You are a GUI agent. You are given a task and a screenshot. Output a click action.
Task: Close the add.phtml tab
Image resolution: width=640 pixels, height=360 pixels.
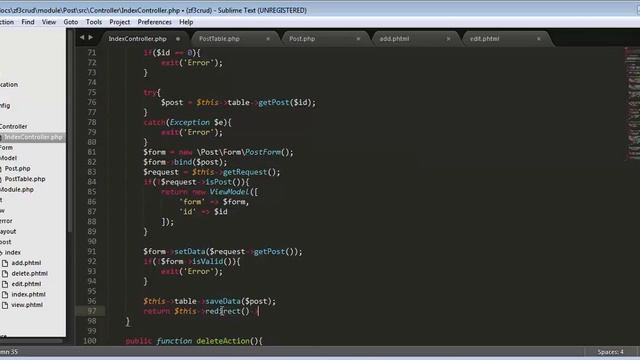449,39
